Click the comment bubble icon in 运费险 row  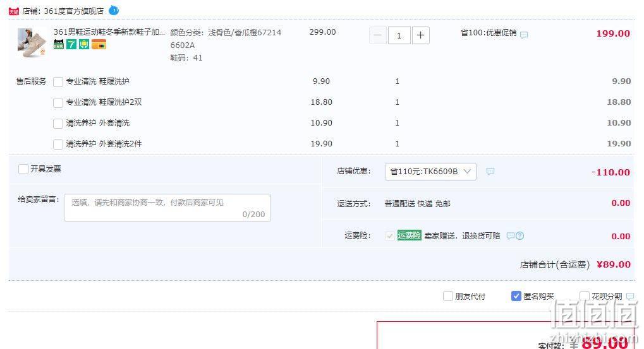point(510,236)
